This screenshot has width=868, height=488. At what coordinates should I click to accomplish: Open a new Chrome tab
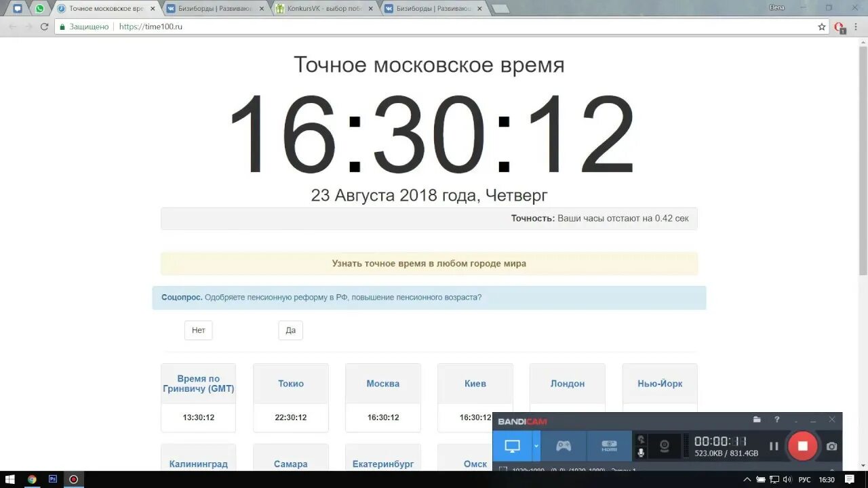tap(500, 9)
